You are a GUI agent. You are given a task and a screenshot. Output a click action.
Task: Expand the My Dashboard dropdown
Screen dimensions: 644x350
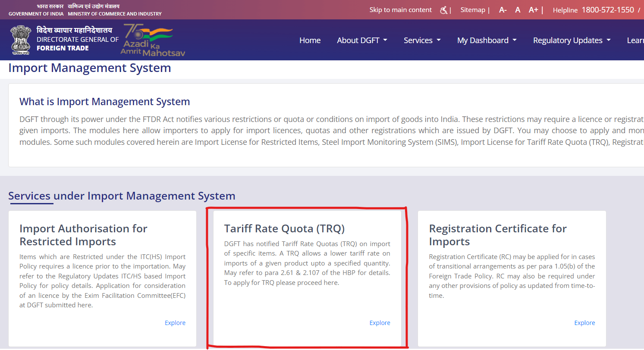(487, 40)
